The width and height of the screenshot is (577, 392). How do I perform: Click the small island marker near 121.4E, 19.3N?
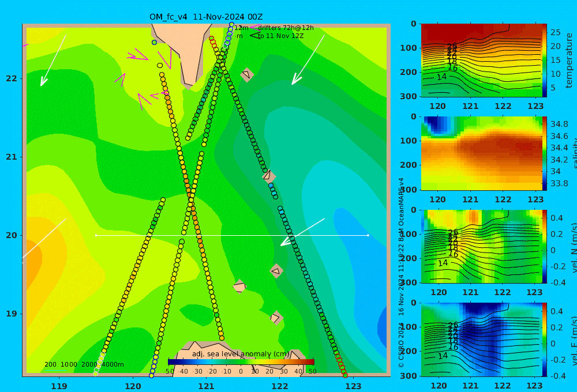239,287
